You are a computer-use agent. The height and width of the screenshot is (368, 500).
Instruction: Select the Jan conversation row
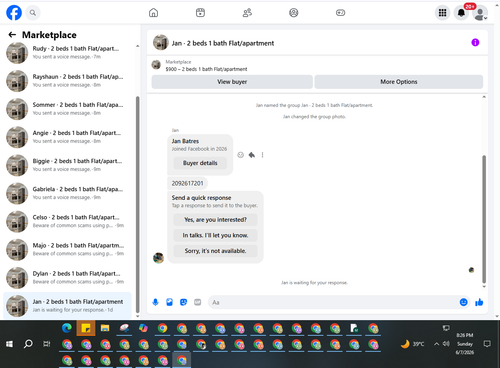[67, 306]
